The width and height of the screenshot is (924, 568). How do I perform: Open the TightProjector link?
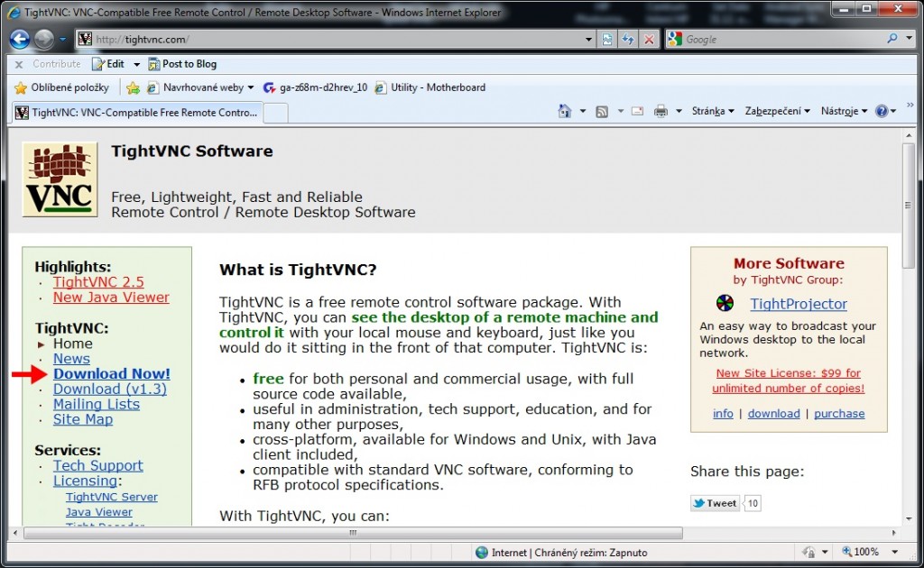tap(799, 304)
